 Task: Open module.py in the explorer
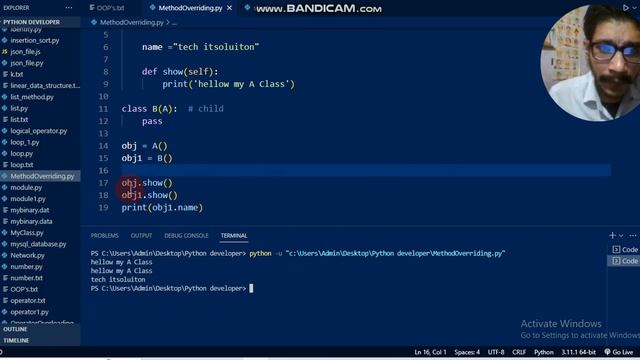click(26, 188)
